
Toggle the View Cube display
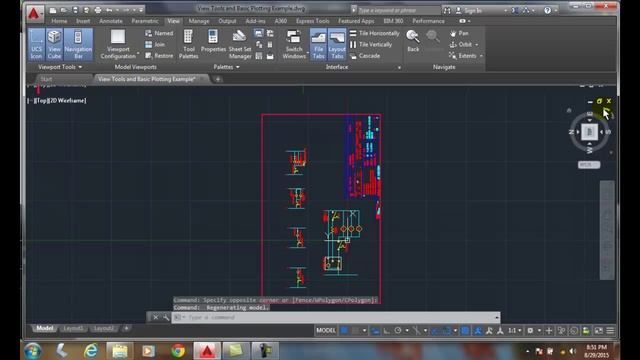tap(54, 44)
